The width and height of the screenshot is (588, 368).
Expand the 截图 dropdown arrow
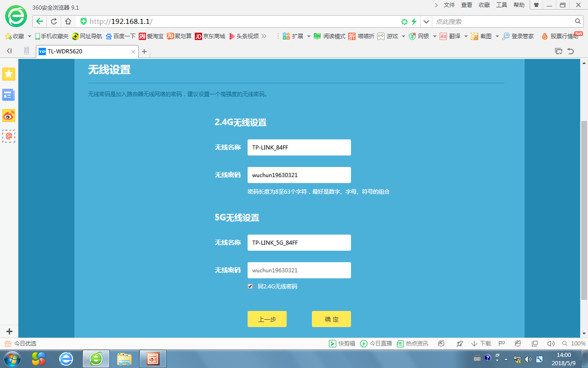coord(497,36)
